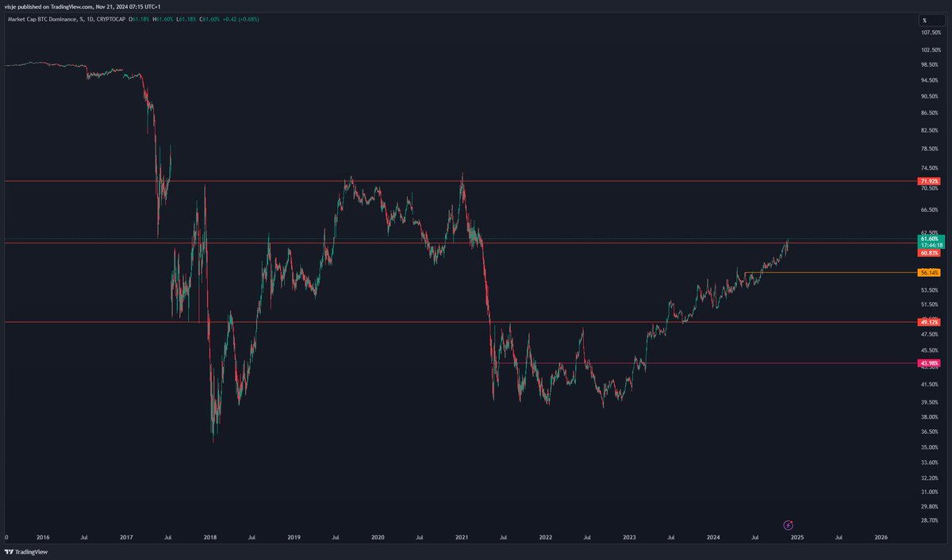Click the 2026 label on the time axis
The image size is (952, 560).
(x=881, y=537)
